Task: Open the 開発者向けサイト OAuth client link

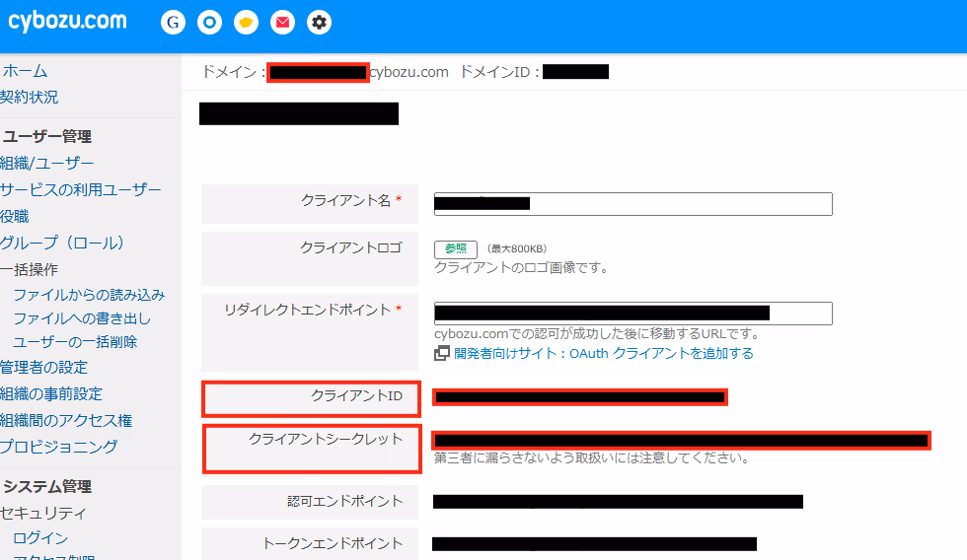Action: [x=604, y=354]
